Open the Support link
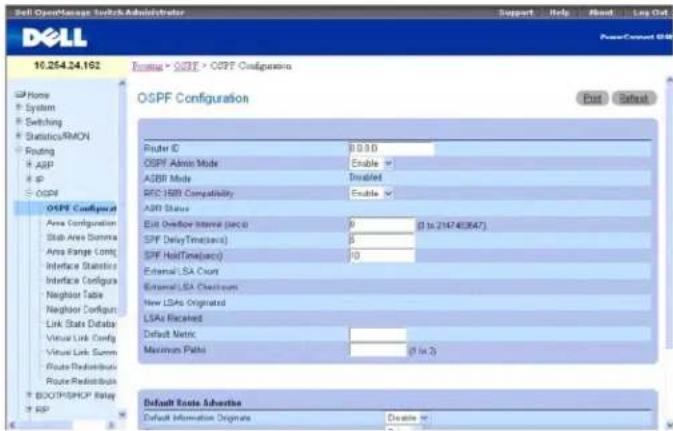 [x=515, y=12]
